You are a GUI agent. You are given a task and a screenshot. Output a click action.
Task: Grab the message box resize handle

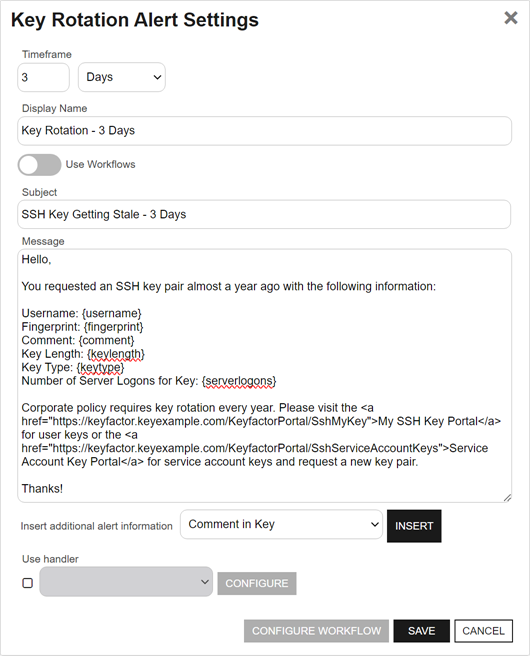click(x=507, y=497)
